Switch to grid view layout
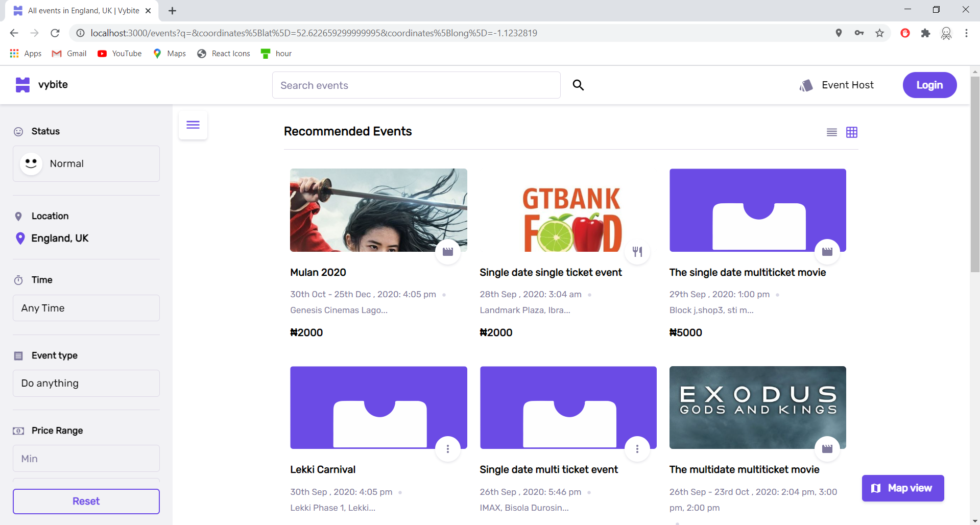Viewport: 980px width, 525px height. (852, 132)
